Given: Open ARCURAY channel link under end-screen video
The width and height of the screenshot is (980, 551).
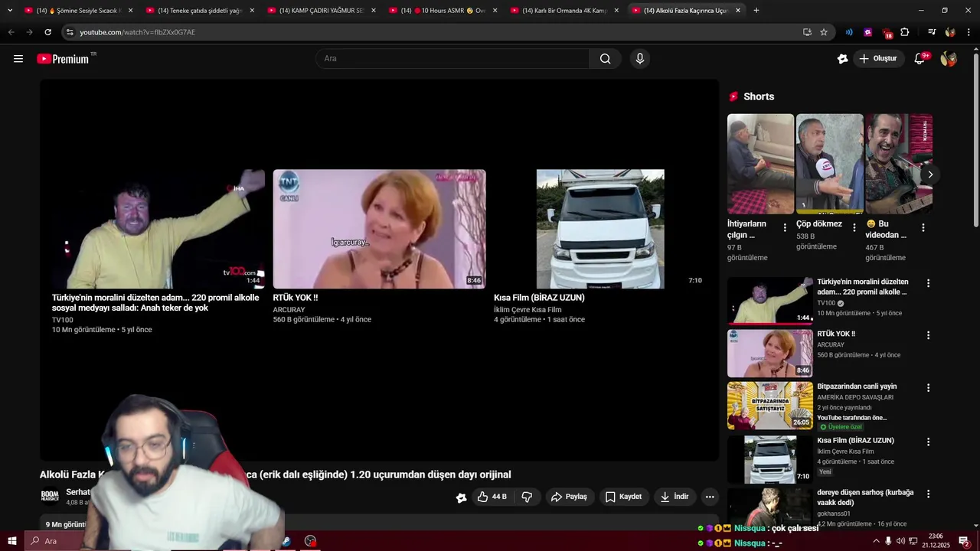Looking at the screenshot, I should click(x=289, y=310).
